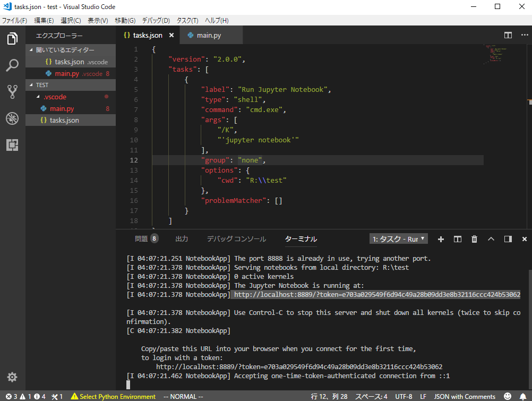This screenshot has height=401, width=532.
Task: Click the "problemMatcher" key in editor
Action: (234, 200)
